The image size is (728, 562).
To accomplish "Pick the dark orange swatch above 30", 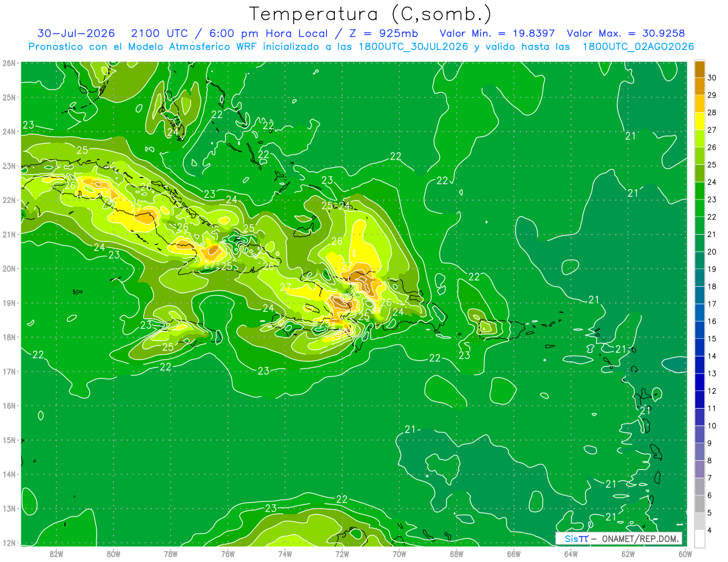I will pyautogui.click(x=699, y=69).
